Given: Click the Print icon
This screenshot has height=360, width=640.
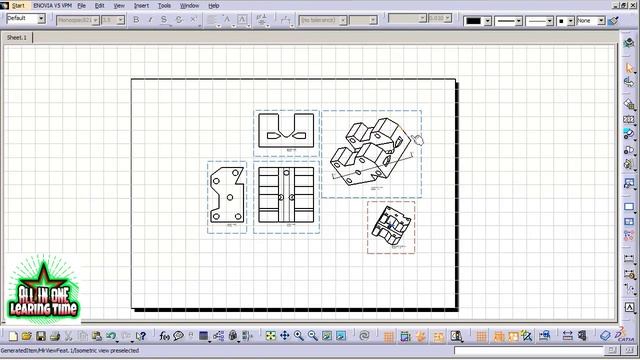Looking at the screenshot, I should [x=55, y=336].
